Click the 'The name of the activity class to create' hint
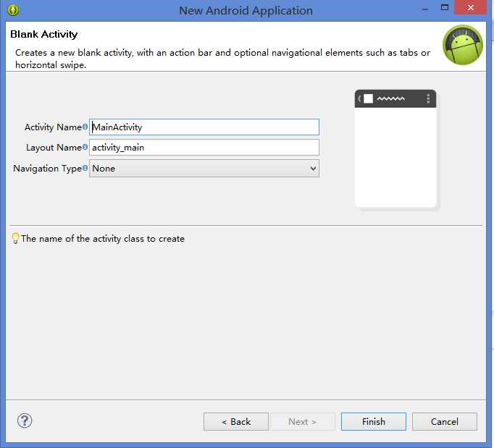 tap(103, 239)
